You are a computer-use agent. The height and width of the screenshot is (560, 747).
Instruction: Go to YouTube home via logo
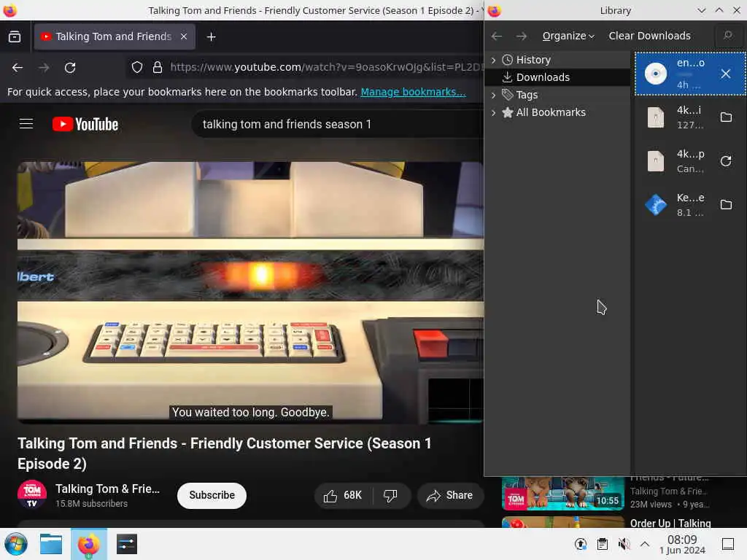click(x=85, y=124)
